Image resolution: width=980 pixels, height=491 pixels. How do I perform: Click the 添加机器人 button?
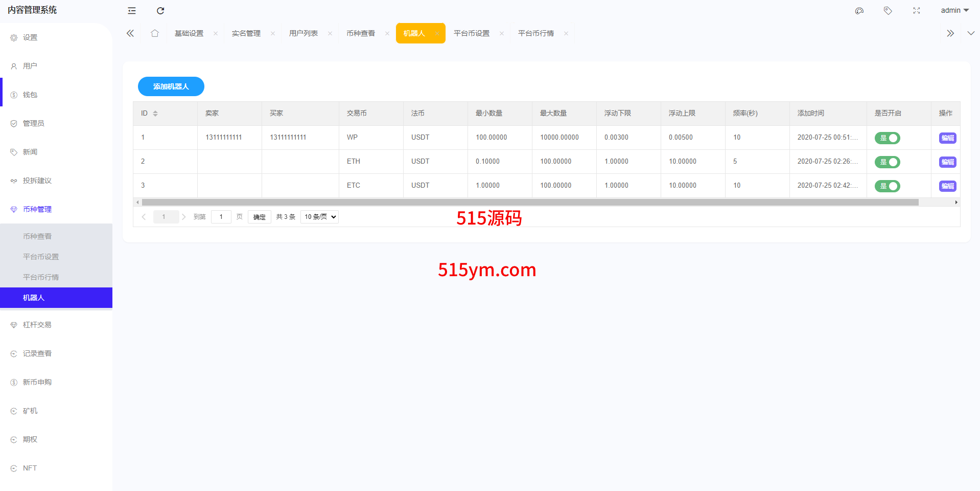(171, 86)
